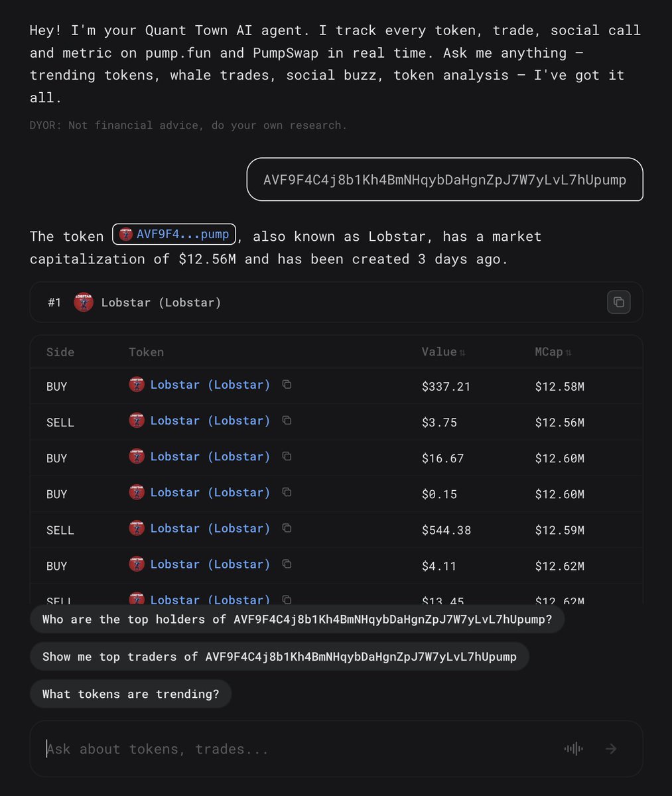Sort table by MCap column
This screenshot has width=672, height=796.
553,352
